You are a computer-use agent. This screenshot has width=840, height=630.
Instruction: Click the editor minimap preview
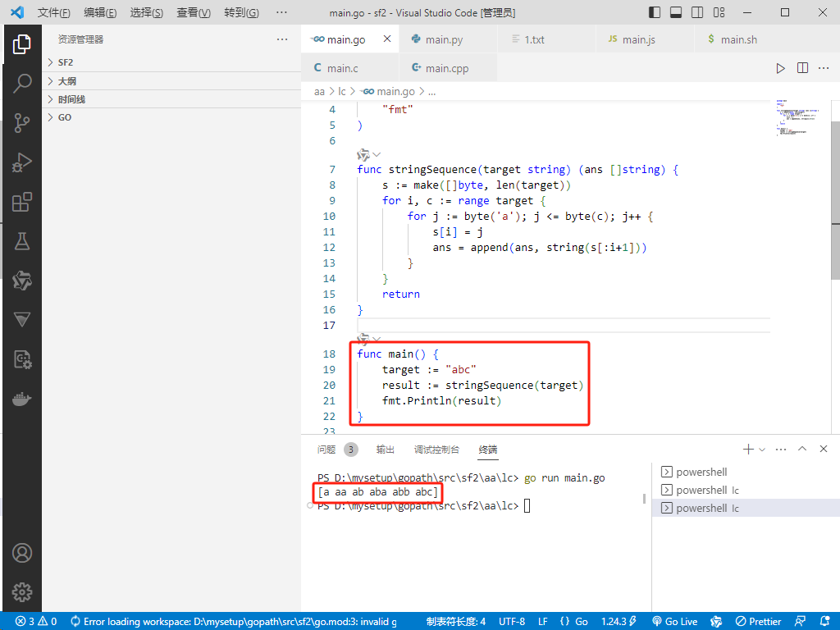pyautogui.click(x=798, y=116)
